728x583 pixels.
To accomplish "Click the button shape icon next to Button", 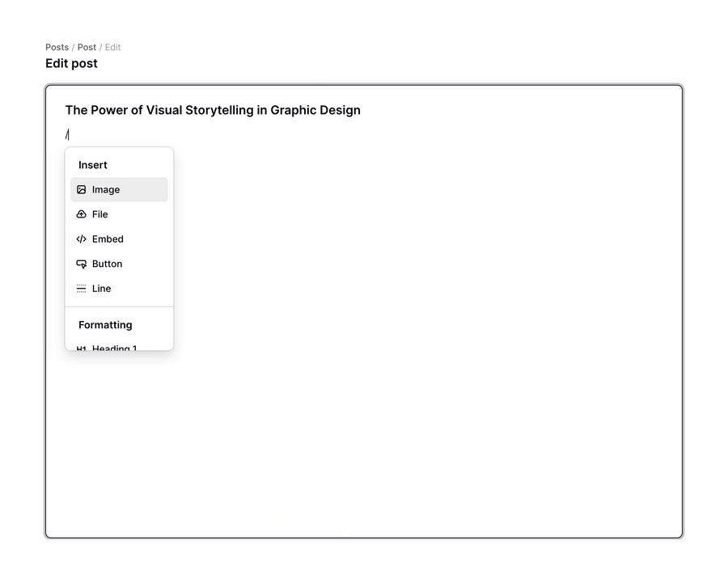I will pos(82,263).
